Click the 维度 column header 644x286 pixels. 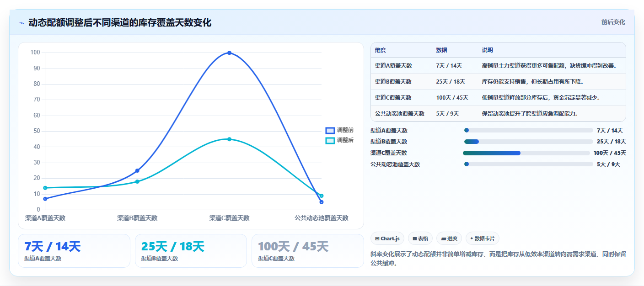click(x=381, y=50)
